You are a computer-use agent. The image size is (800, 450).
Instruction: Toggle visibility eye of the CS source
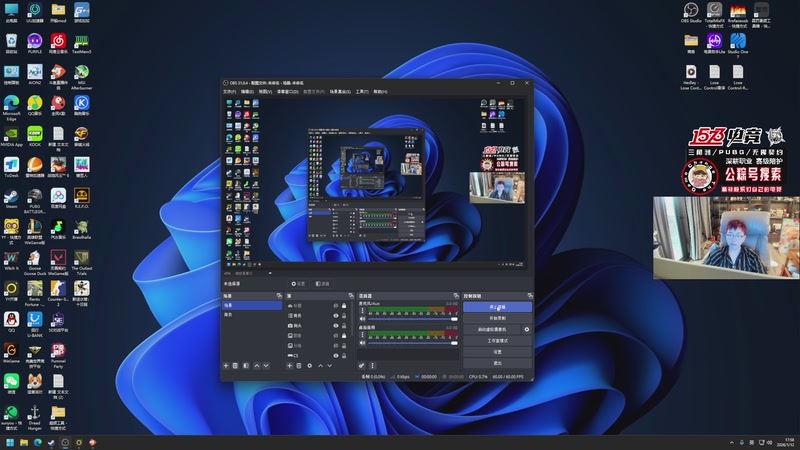[336, 356]
